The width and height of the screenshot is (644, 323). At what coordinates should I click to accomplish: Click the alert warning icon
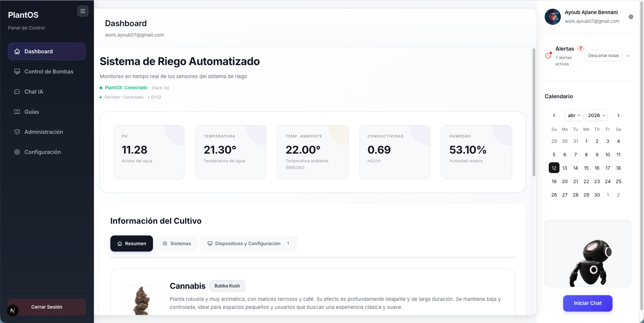click(x=548, y=55)
